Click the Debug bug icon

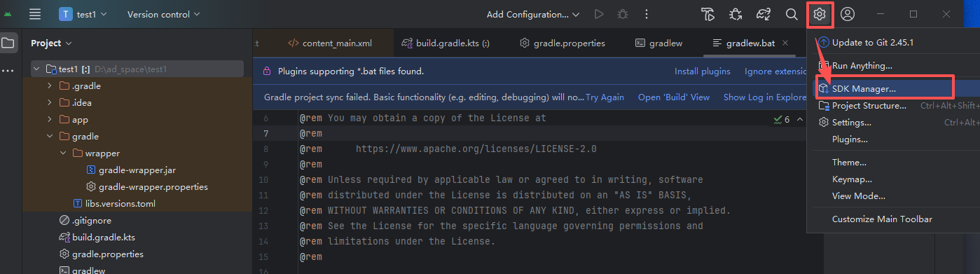click(x=622, y=14)
